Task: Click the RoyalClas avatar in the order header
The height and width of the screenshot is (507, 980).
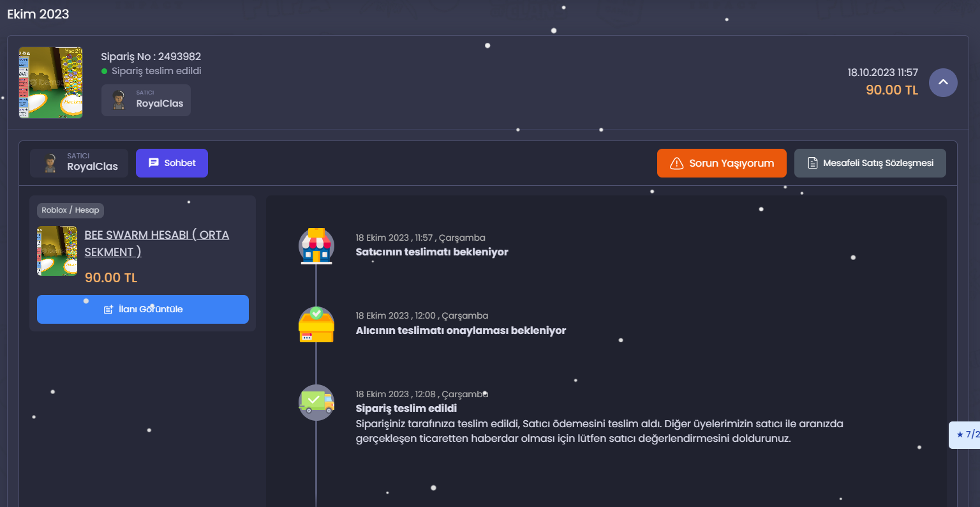Action: click(119, 100)
